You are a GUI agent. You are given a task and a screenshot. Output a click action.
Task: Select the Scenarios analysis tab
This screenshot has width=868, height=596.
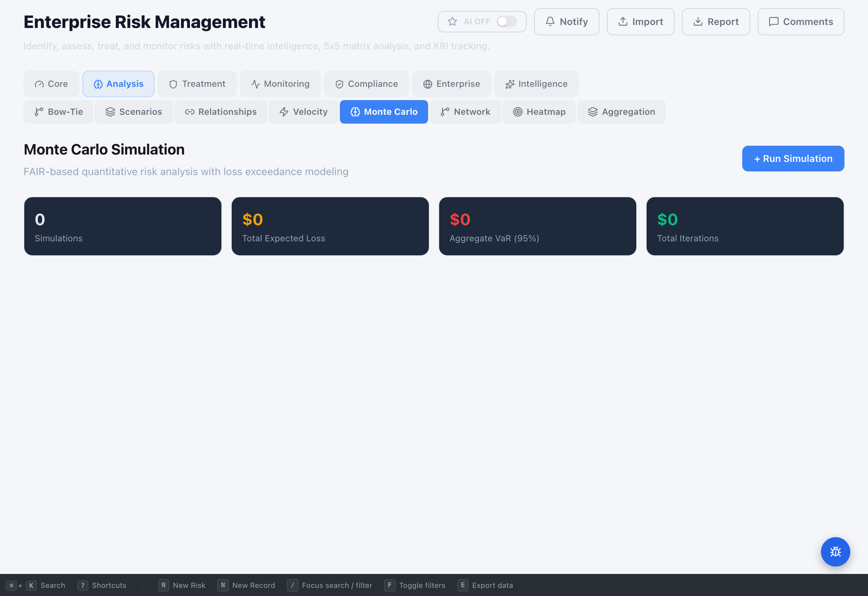[x=134, y=111]
